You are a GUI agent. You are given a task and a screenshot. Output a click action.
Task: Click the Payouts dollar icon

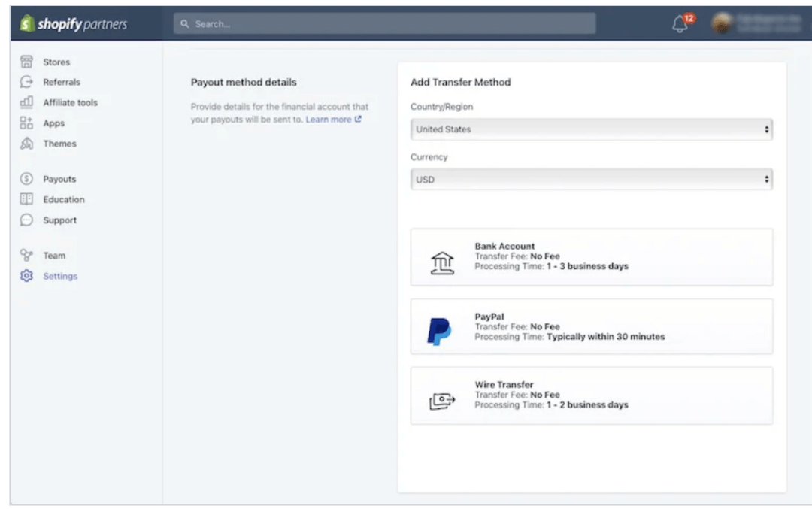click(27, 179)
